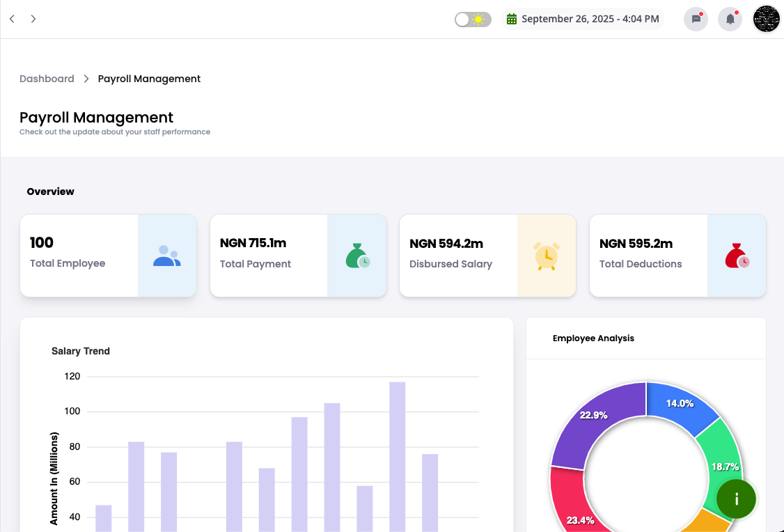This screenshot has width=784, height=532.
Task: Click the green money bag Total Payment icon
Action: (x=357, y=256)
